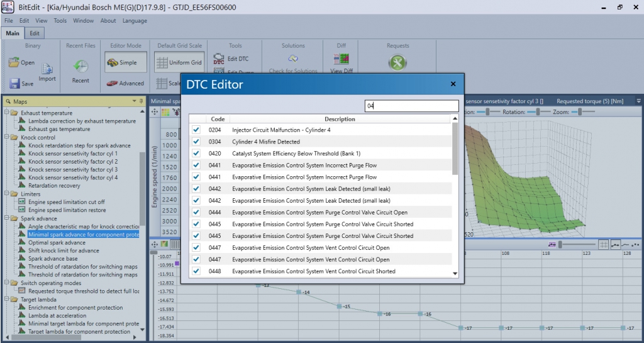
Task: Open the Tools menu
Action: click(x=60, y=21)
